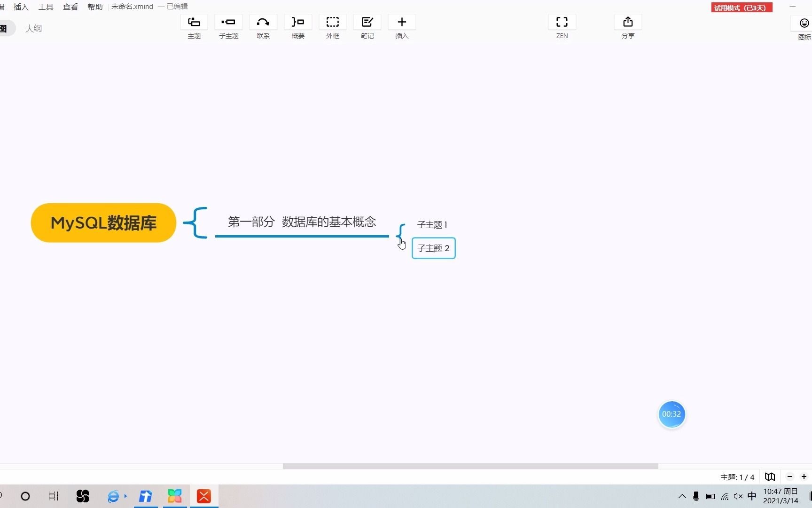Select the 子主题 2 node

(x=433, y=248)
